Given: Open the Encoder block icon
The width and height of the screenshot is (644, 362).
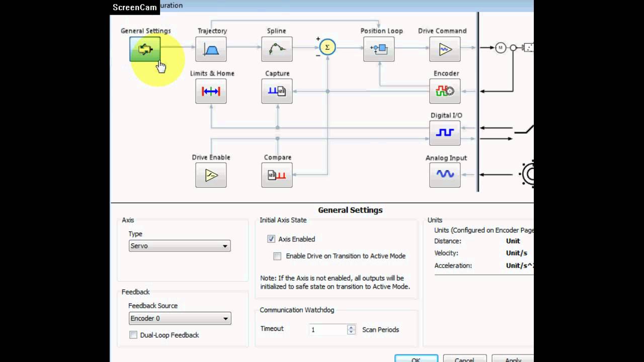Looking at the screenshot, I should click(x=445, y=91).
